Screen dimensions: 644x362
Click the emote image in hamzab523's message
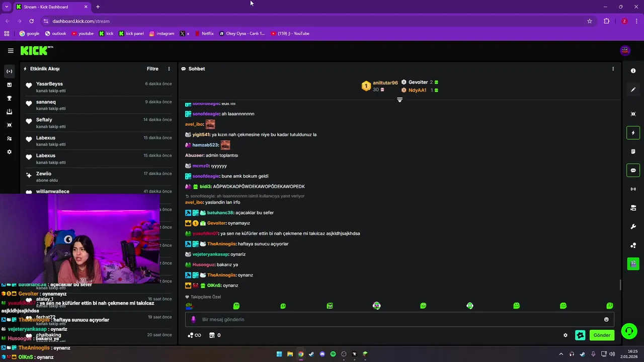225,145
